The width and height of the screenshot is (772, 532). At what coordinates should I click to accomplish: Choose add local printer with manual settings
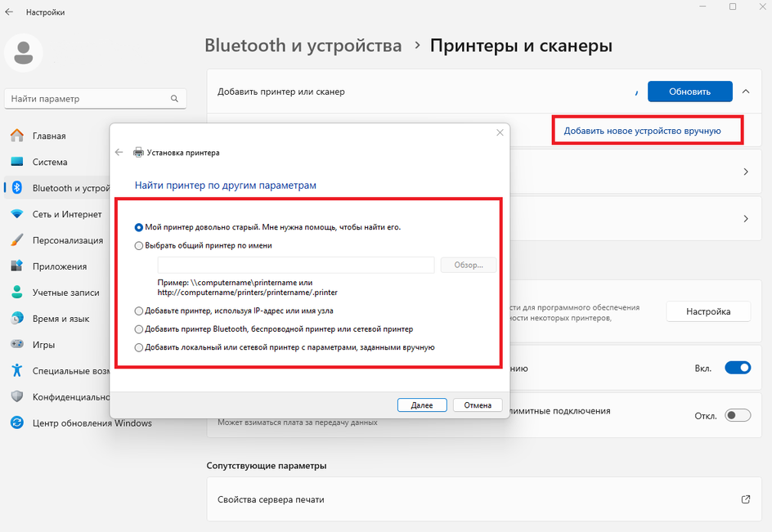coord(139,347)
